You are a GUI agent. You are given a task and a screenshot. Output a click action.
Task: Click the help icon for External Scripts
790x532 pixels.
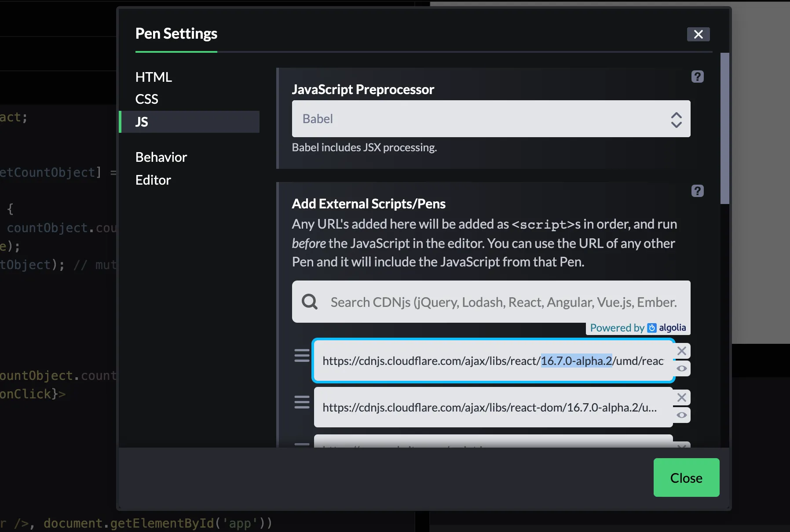[697, 191]
